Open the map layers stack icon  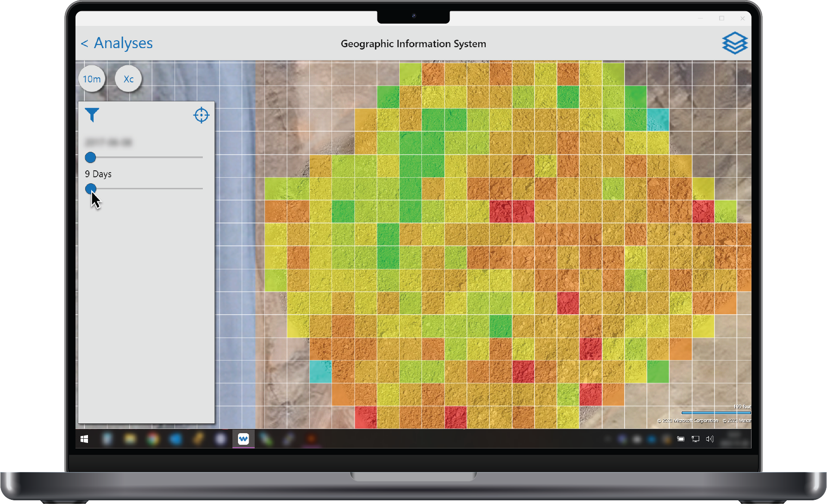pyautogui.click(x=734, y=43)
